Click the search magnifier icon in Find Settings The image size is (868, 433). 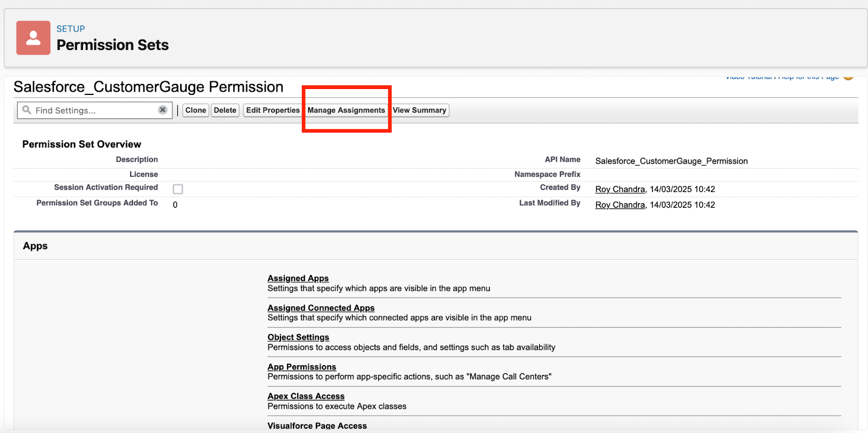click(x=27, y=110)
